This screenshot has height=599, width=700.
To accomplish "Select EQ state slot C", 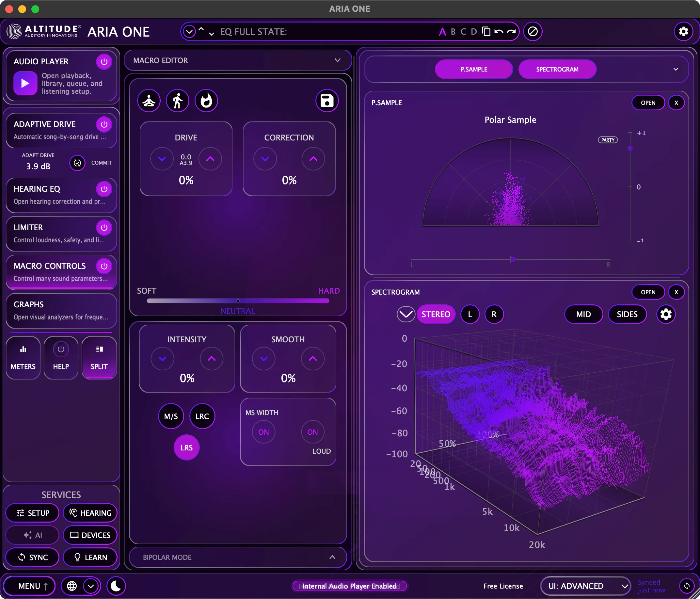I will (x=464, y=32).
